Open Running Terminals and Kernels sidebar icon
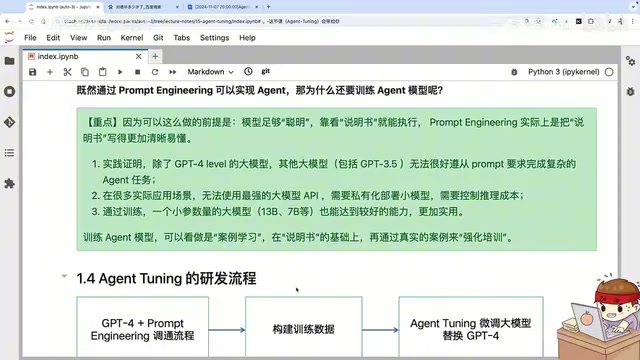 click(x=9, y=91)
